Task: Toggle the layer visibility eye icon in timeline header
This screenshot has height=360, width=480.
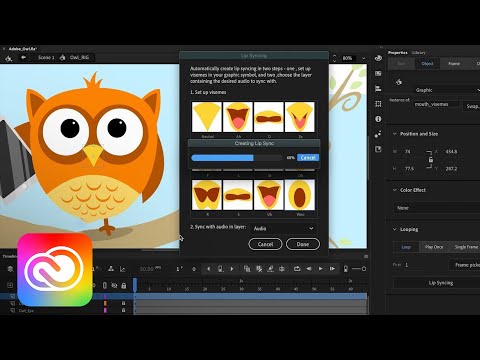Action: click(x=114, y=286)
